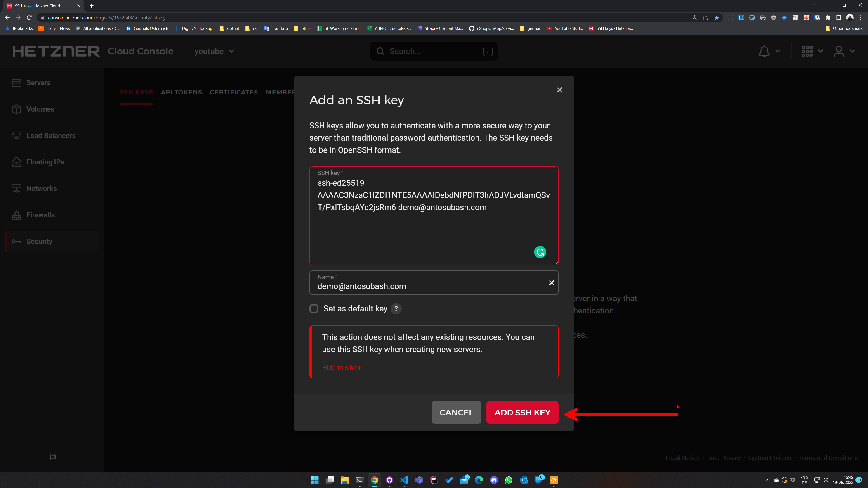Screen dimensions: 868x488
Task: Click the Grammarly icon in SSH key field
Action: click(x=540, y=252)
